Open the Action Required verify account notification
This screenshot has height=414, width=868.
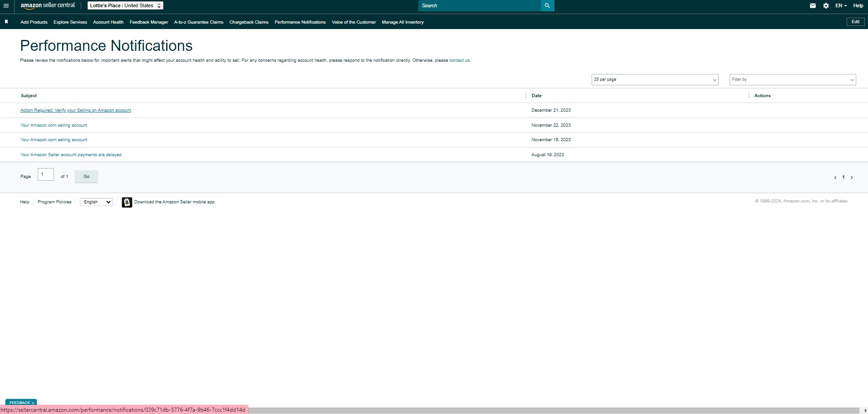76,110
